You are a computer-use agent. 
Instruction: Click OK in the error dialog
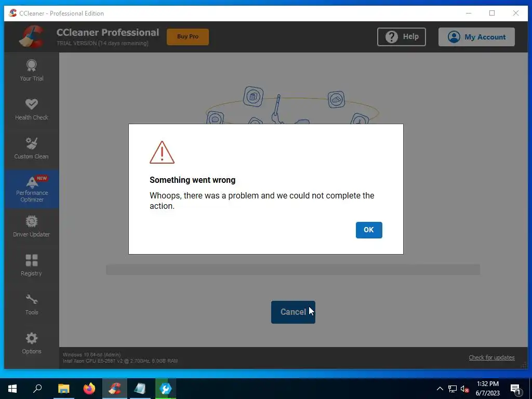369,230
